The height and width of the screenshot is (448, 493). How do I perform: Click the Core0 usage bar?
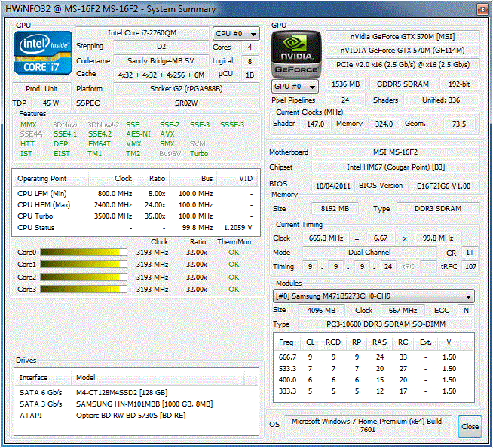[x=84, y=252]
